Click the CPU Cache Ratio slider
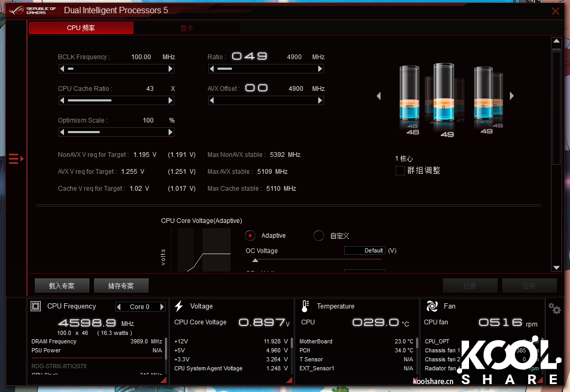The image size is (570, 392). coord(116,100)
